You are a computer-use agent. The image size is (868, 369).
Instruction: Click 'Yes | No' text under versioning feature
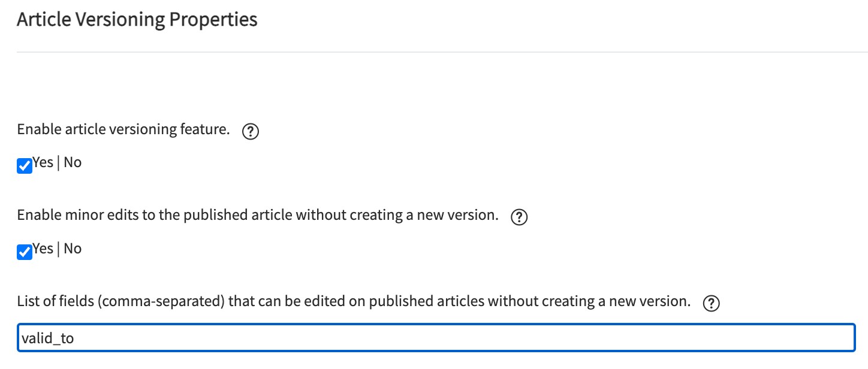pyautogui.click(x=57, y=162)
